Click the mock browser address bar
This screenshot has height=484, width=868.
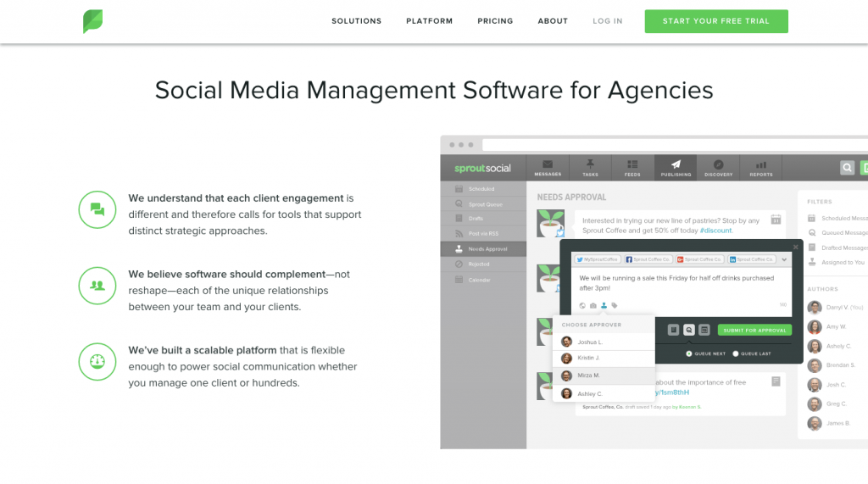coord(676,145)
